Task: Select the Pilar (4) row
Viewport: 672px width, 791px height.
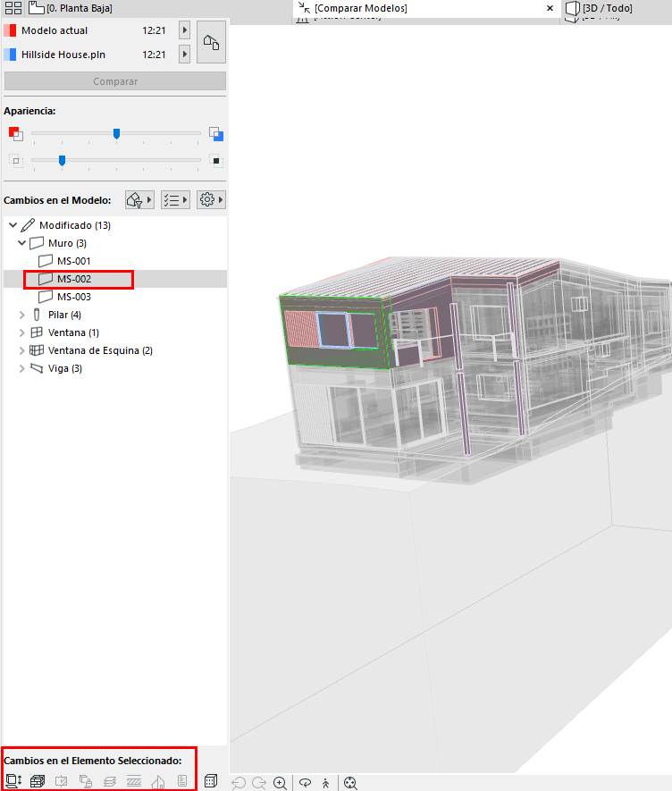Action: click(115, 315)
